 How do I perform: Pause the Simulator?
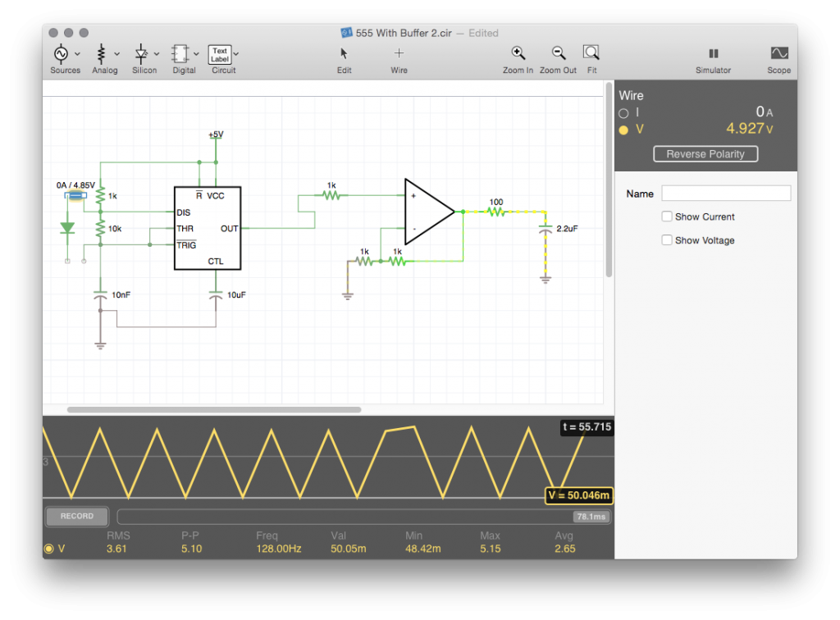[x=713, y=53]
